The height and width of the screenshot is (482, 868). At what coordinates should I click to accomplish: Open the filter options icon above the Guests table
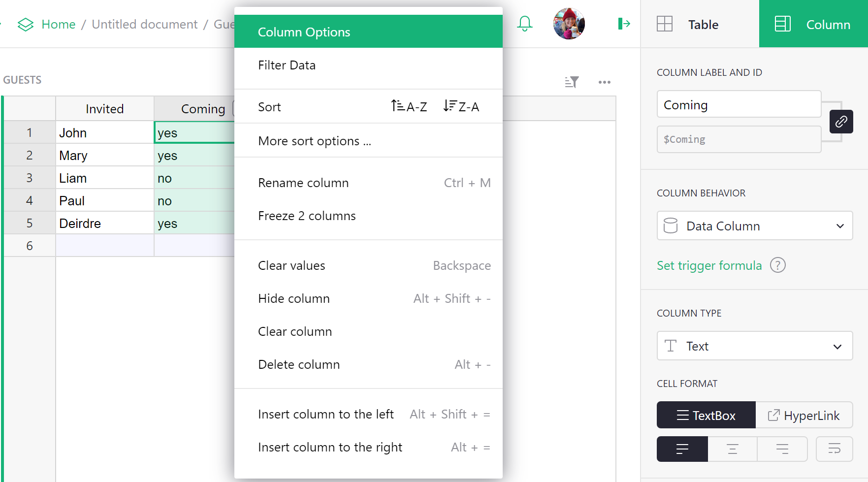(x=572, y=82)
